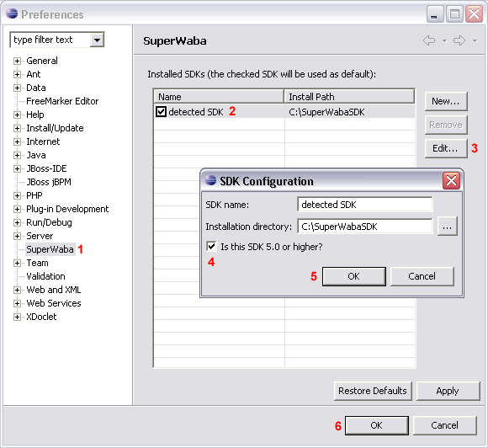488x448 pixels.
Task: Close the SDK Configuration dialog
Action: pyautogui.click(x=451, y=180)
